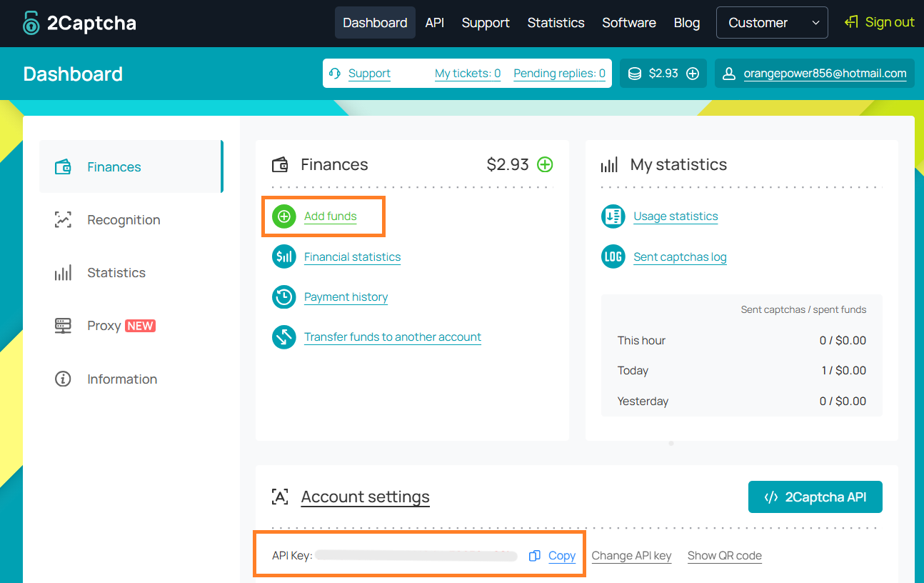
Task: Click the LOG sent captchas icon
Action: click(x=613, y=256)
